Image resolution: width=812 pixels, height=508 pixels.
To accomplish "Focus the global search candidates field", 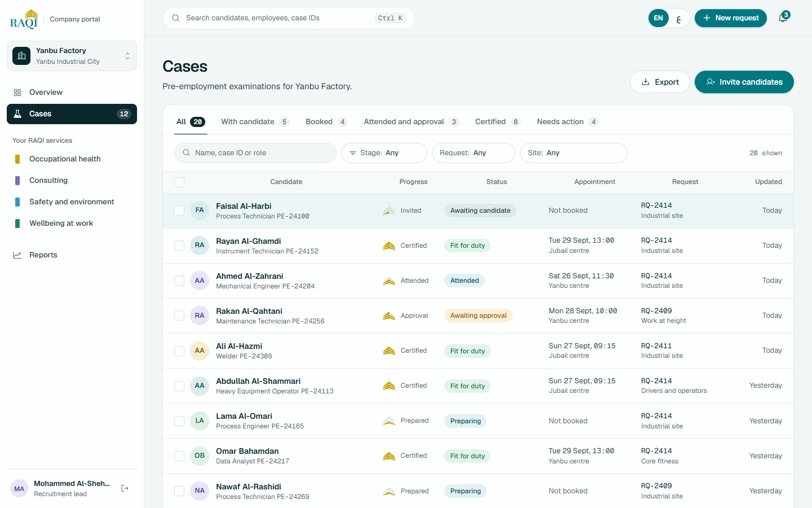I will 289,18.
